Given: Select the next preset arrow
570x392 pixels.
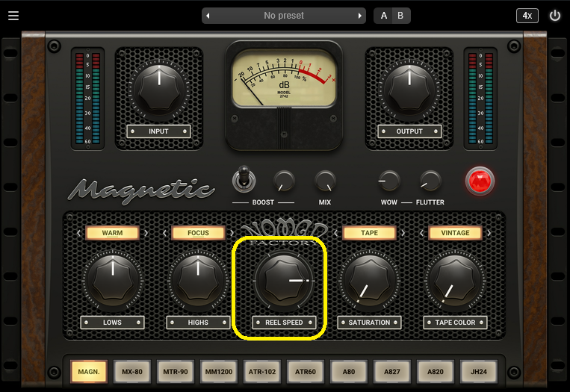Looking at the screenshot, I should click(x=359, y=16).
